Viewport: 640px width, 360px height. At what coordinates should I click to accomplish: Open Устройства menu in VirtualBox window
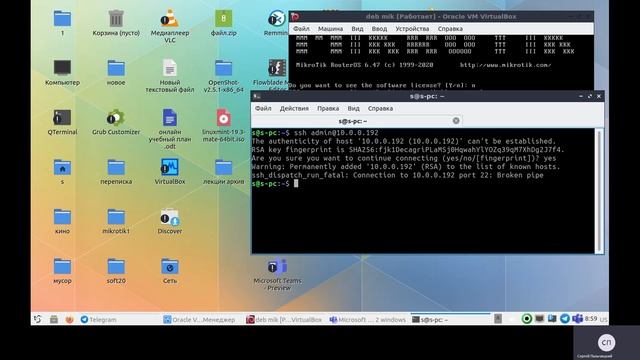pyautogui.click(x=412, y=29)
